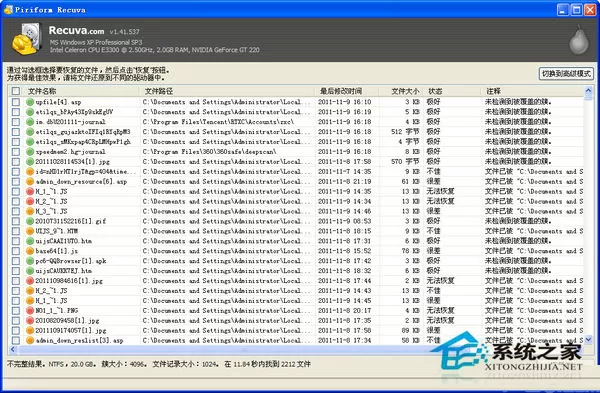The image size is (600, 393).
Task: Click the vertical scrollbar up arrow
Action: (589, 91)
